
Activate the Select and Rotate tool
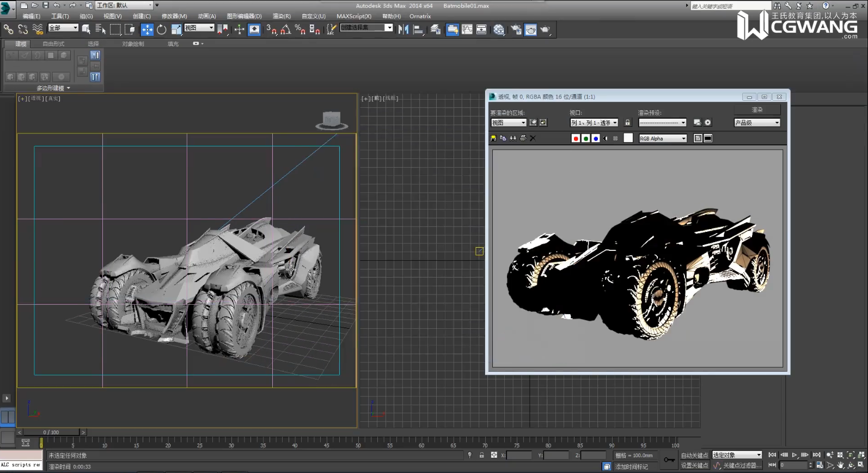pos(162,29)
